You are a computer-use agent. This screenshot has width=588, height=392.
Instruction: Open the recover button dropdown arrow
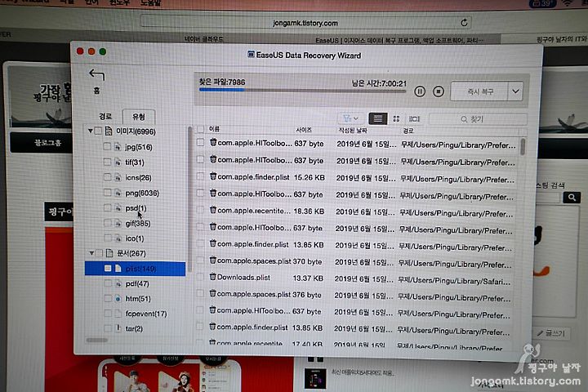515,91
